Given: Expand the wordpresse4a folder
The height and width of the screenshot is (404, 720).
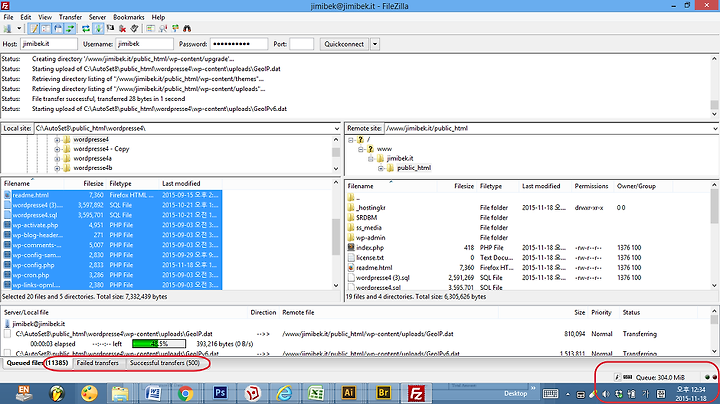Looking at the screenshot, I should pos(57,158).
